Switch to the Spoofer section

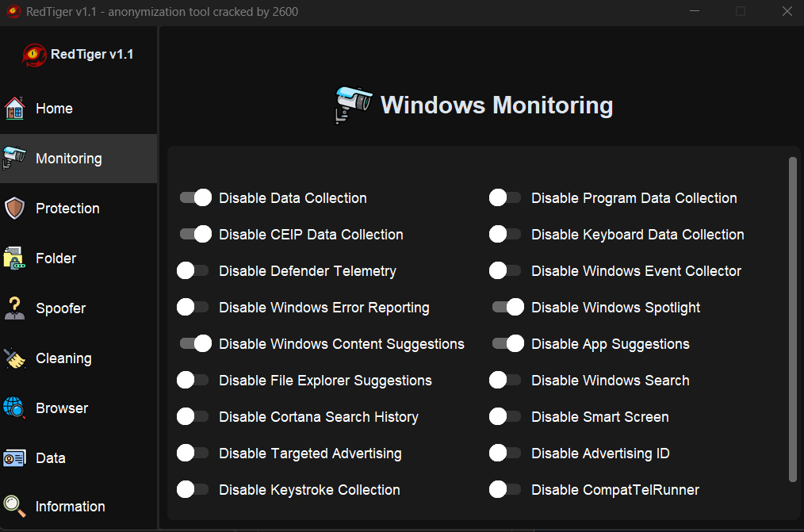tap(78, 308)
